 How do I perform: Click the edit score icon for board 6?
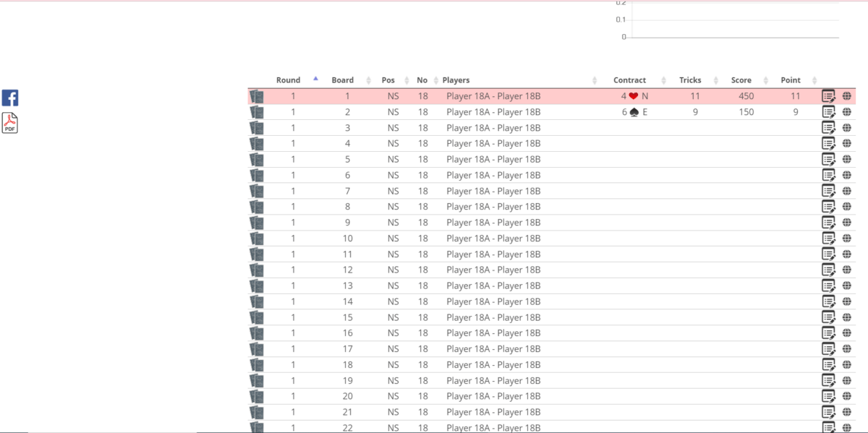[x=828, y=175]
